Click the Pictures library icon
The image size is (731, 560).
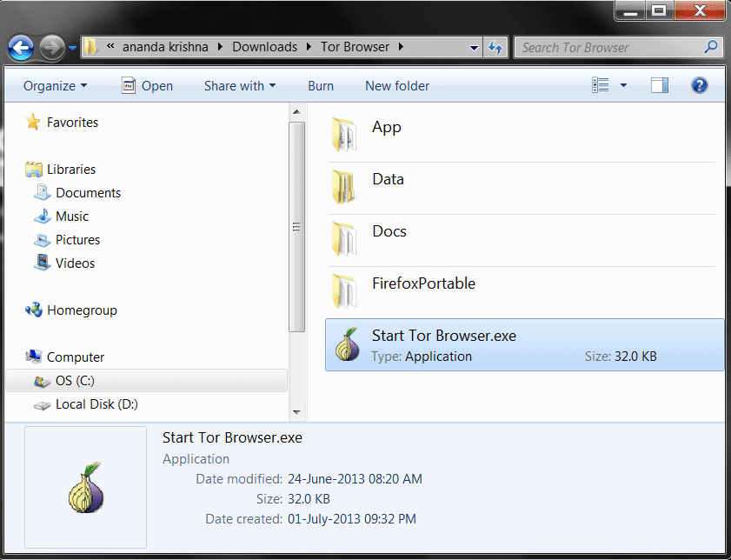point(42,240)
